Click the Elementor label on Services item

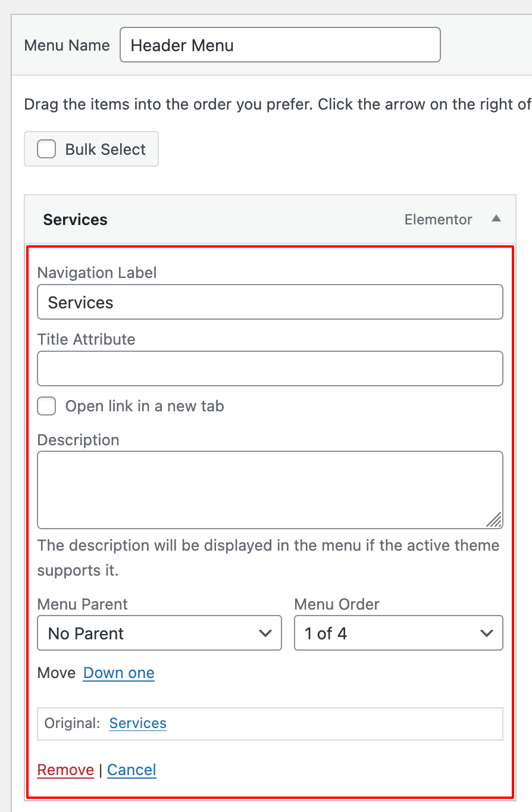click(x=438, y=220)
